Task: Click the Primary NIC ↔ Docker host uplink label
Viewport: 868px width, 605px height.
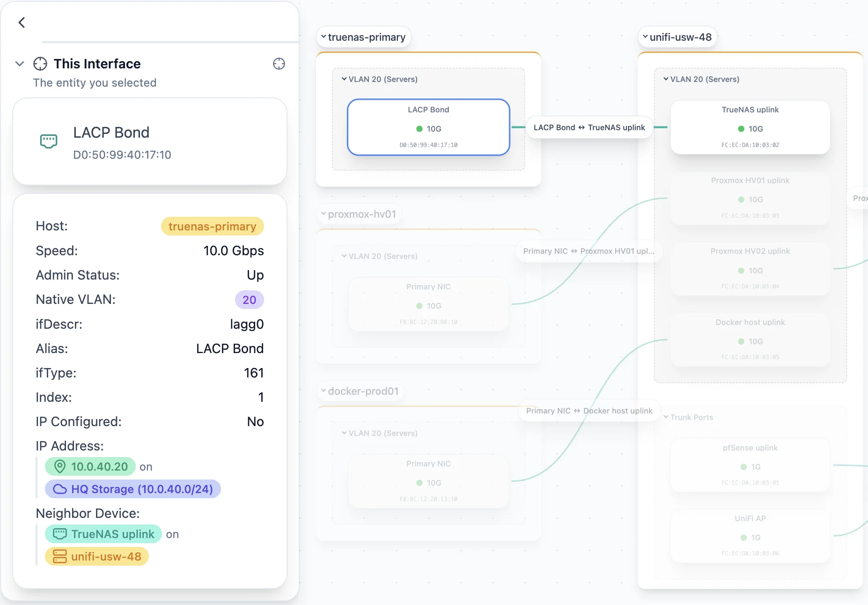Action: tap(589, 411)
